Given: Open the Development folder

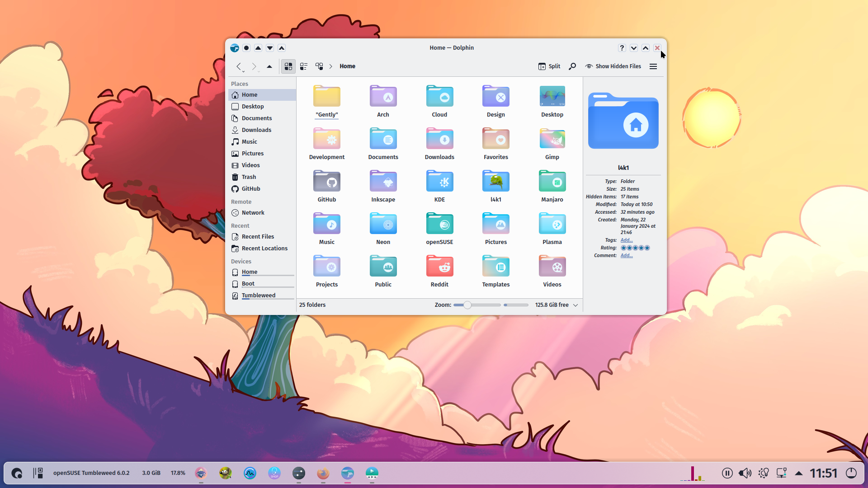Looking at the screenshot, I should (x=327, y=144).
